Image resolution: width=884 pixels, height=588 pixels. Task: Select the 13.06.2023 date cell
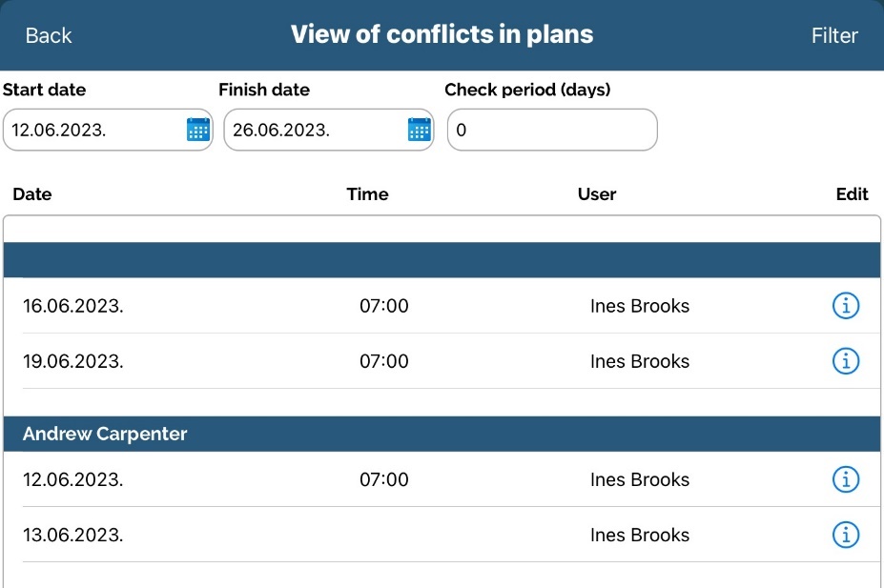pyautogui.click(x=73, y=535)
